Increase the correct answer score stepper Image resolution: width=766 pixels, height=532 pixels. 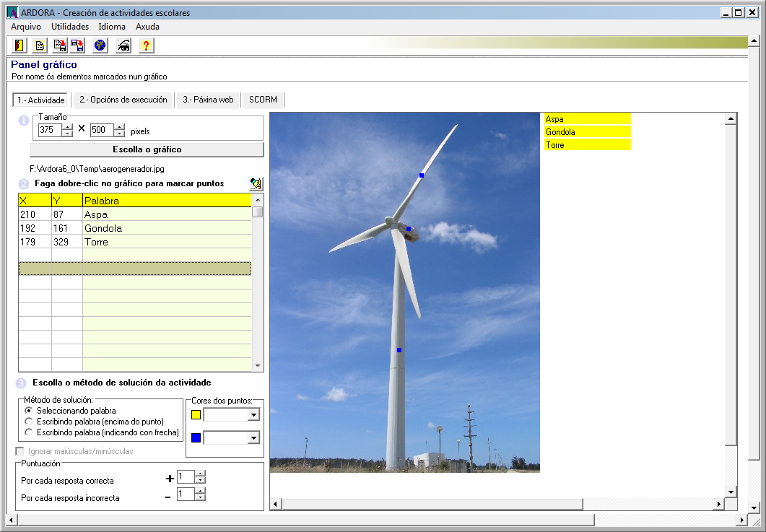[201, 474]
